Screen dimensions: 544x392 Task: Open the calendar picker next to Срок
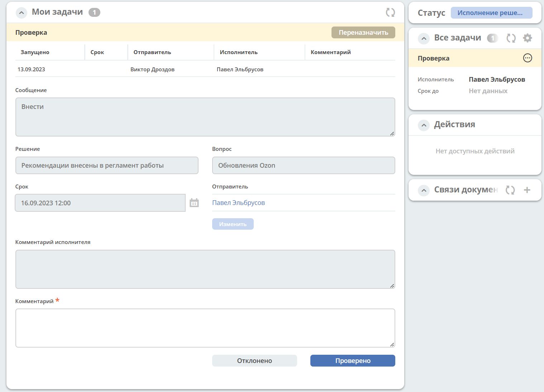pyautogui.click(x=194, y=203)
